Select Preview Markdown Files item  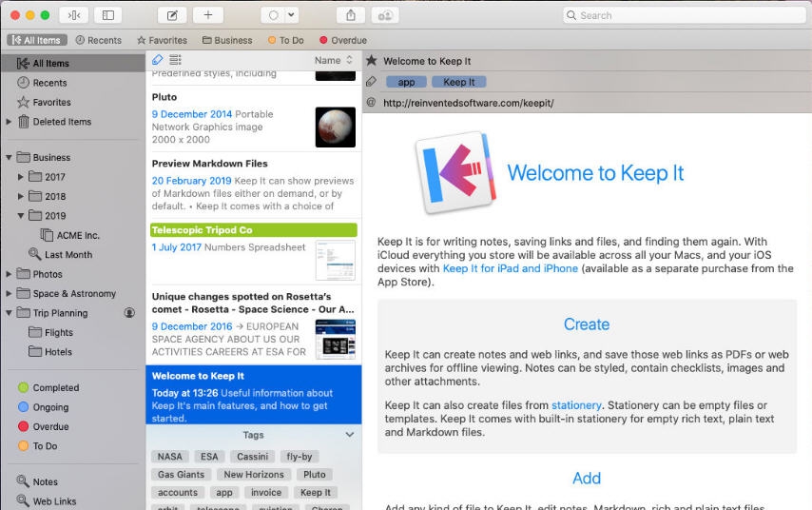click(254, 185)
